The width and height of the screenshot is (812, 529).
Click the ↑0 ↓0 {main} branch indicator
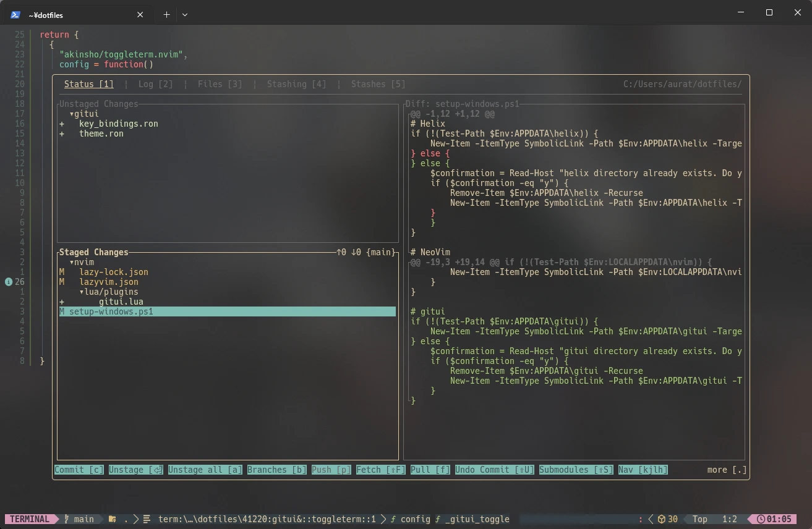(366, 252)
